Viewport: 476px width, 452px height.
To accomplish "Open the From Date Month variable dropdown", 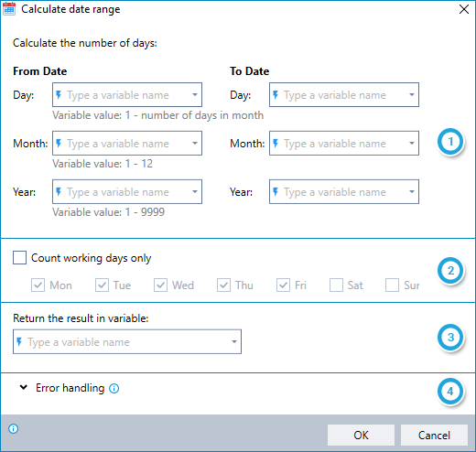I will (195, 143).
